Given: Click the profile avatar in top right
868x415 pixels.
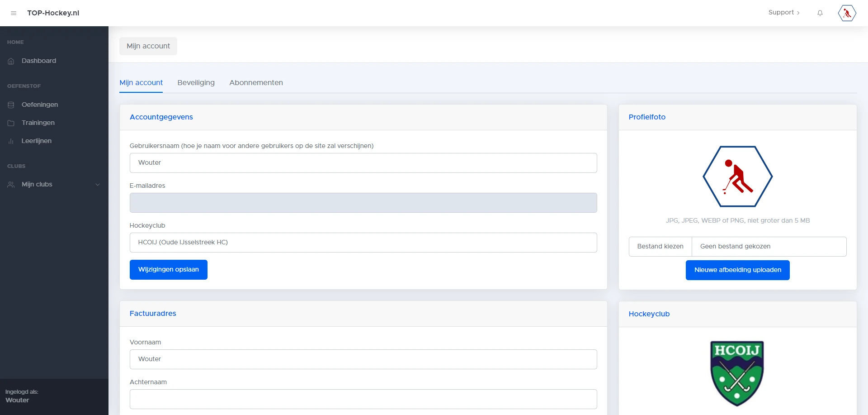Looking at the screenshot, I should 847,13.
